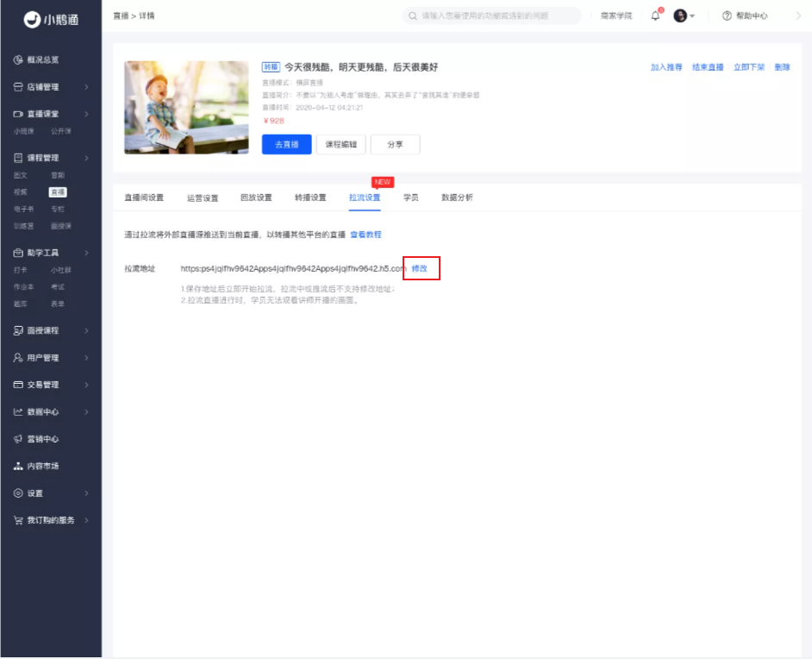
Task: Click the search magnifier icon
Action: click(x=413, y=16)
